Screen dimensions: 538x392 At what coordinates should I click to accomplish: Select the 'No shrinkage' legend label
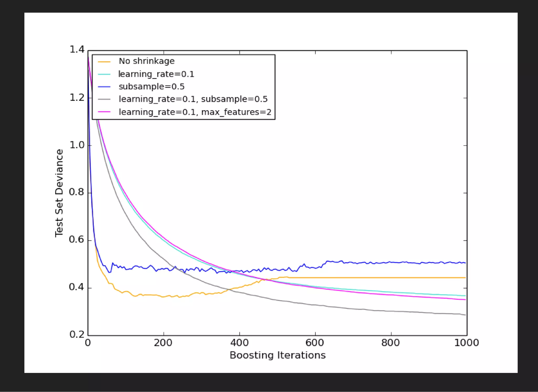coord(147,61)
